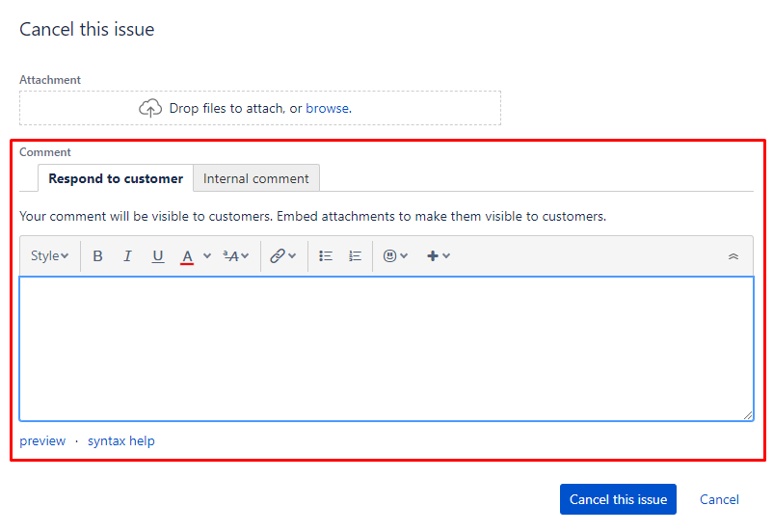Open the emoticon picker dropdown

[395, 256]
